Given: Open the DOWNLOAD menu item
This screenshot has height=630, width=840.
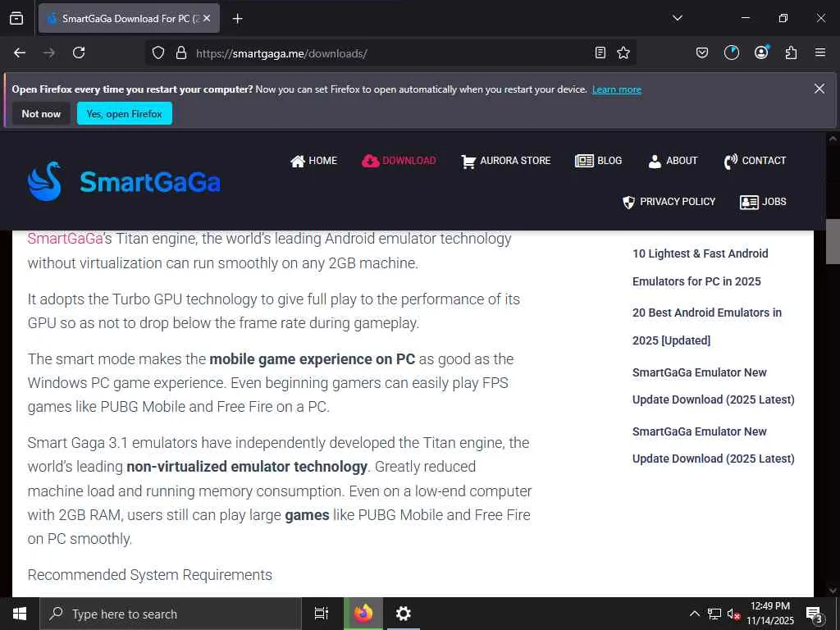Looking at the screenshot, I should (399, 161).
